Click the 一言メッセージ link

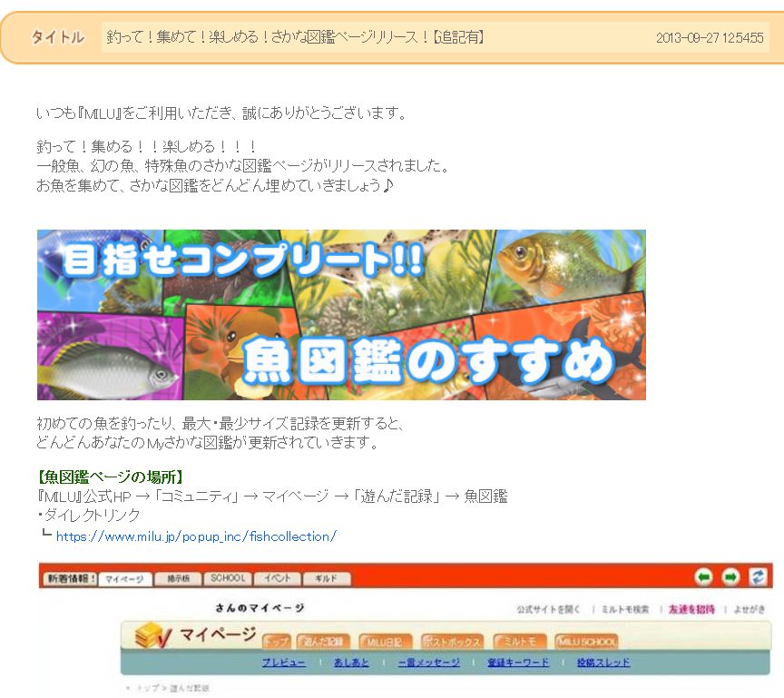tap(428, 663)
